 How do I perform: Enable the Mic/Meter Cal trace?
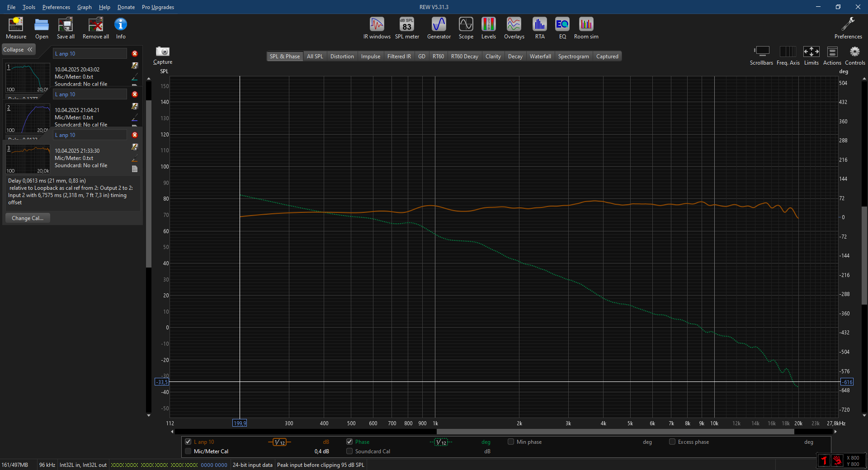(188, 451)
